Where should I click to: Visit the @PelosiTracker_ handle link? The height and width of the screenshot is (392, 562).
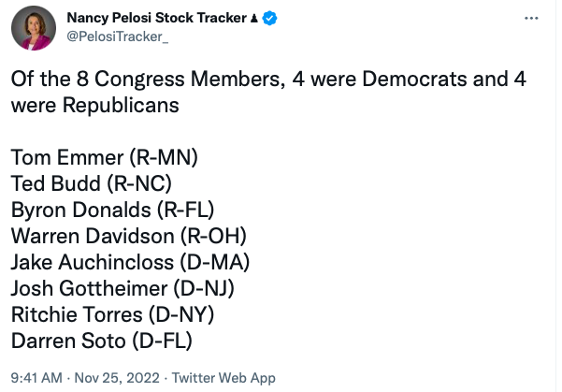116,38
